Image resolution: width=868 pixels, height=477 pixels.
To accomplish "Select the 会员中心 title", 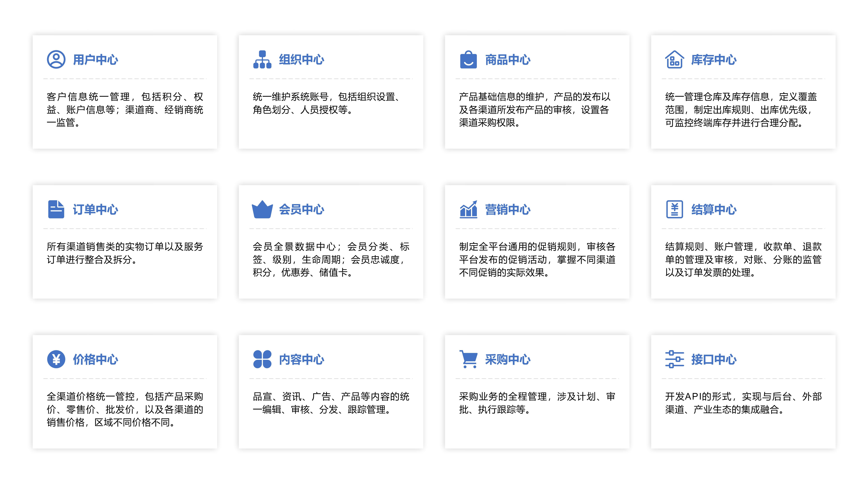I will (302, 210).
